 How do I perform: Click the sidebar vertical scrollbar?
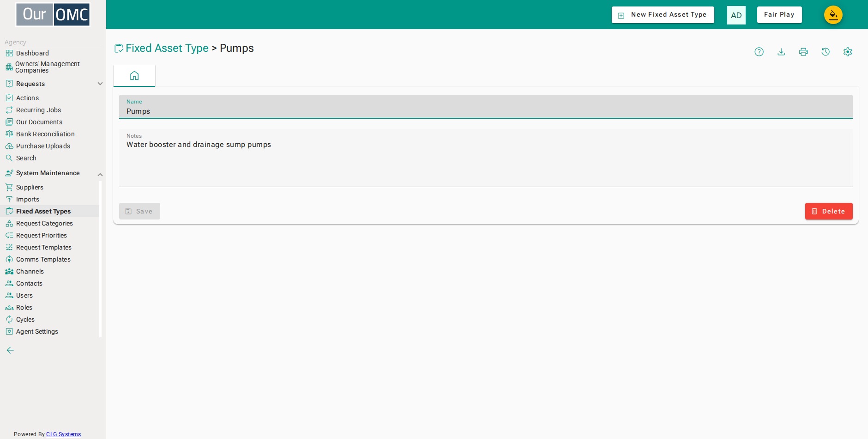coord(100,259)
